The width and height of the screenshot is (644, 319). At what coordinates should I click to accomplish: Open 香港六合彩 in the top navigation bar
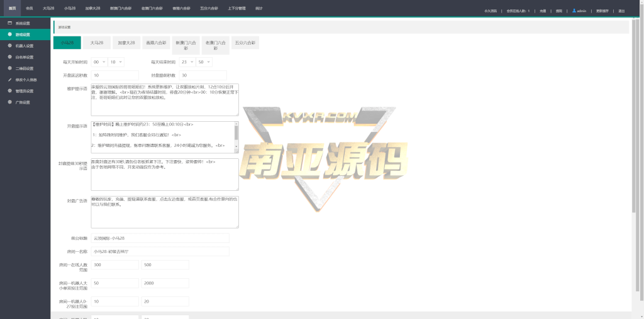[181, 8]
